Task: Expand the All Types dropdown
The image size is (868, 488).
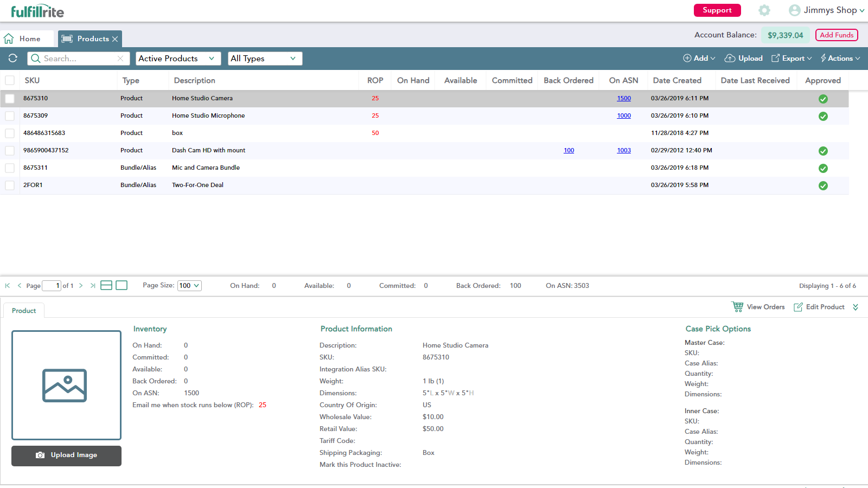Action: pyautogui.click(x=265, y=59)
